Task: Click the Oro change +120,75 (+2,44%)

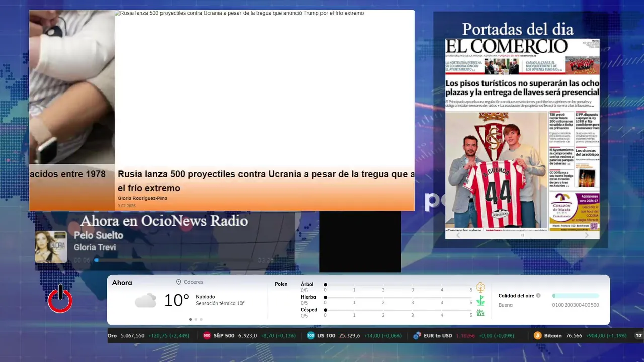Action: [169, 335]
